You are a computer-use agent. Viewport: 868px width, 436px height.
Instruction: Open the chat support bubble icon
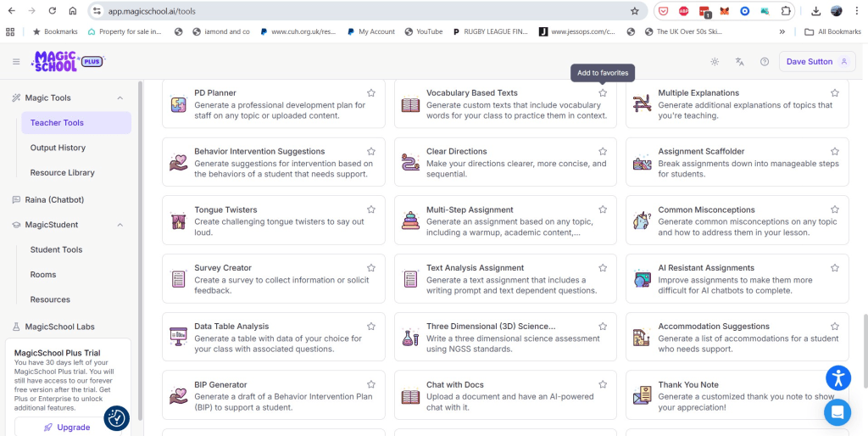(x=837, y=412)
